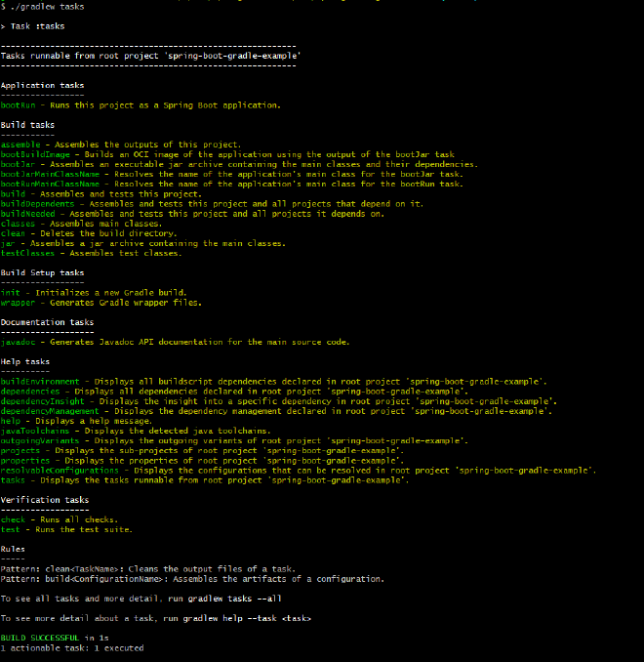Click the 'BUILD SUCCESSFUL in 1s' message
The width and height of the screenshot is (644, 662).
[55, 638]
